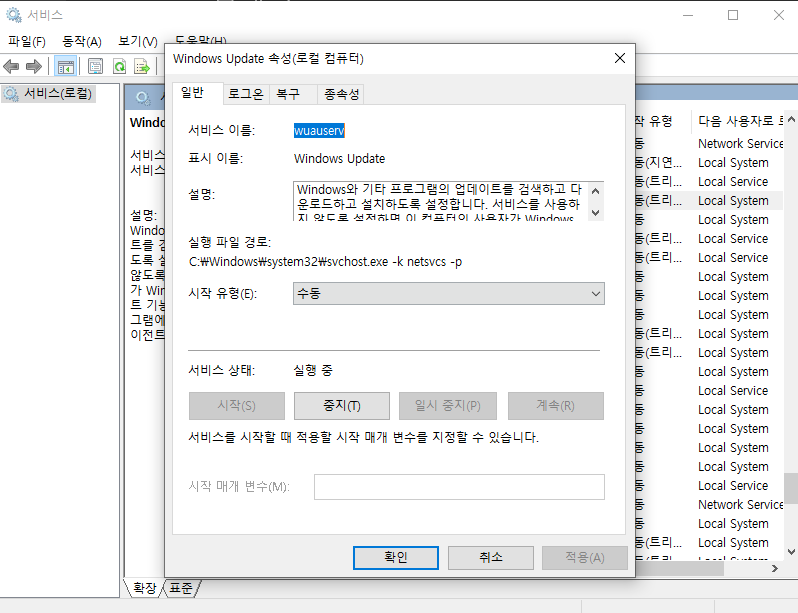798x613 pixels.
Task: Switch to the 로그온 tab
Action: click(246, 94)
